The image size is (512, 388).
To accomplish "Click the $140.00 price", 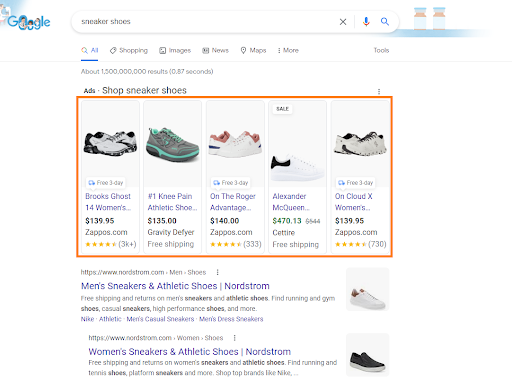I will click(224, 221).
